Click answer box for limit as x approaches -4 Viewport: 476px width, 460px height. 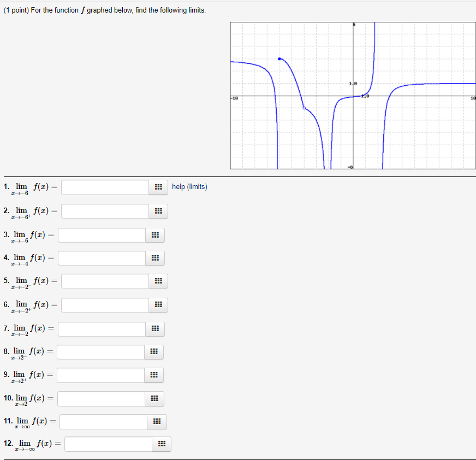click(101, 258)
